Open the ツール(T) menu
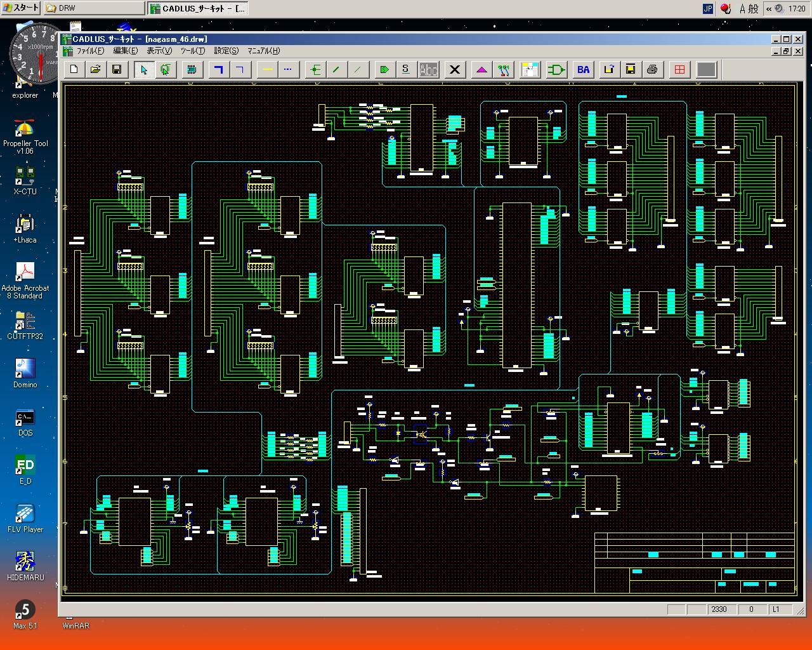The width and height of the screenshot is (812, 650). point(193,51)
